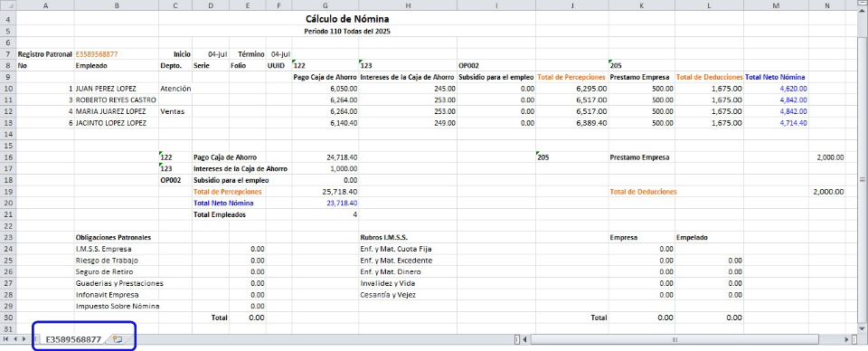Click the 'Impuesto Sobre Nómina' row label
This screenshot has width=868, height=351.
[118, 306]
